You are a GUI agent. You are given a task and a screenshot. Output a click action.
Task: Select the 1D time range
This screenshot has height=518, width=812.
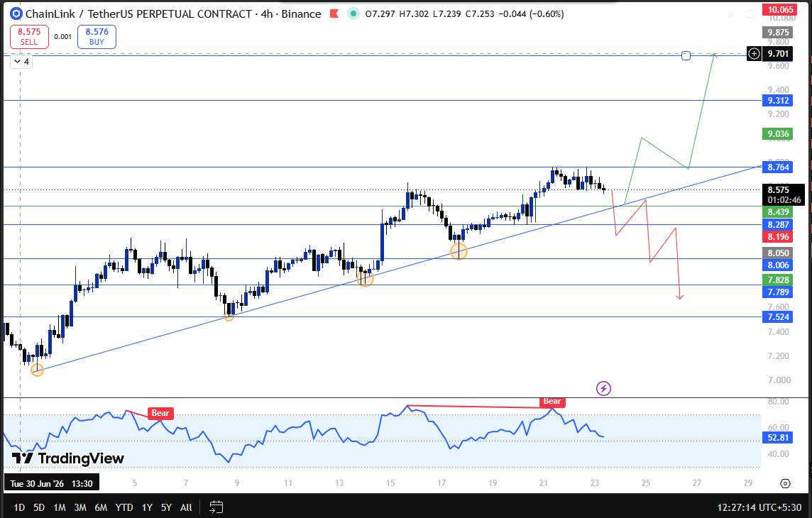[x=19, y=507]
